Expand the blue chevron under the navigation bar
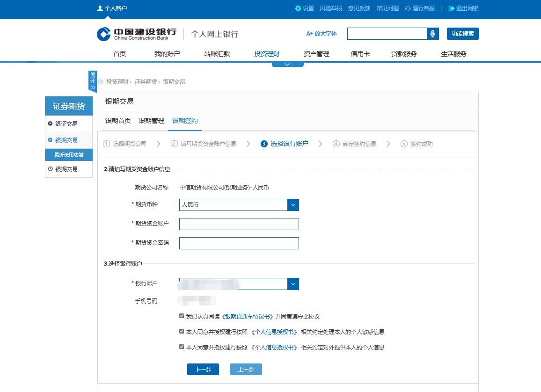 coord(287,65)
